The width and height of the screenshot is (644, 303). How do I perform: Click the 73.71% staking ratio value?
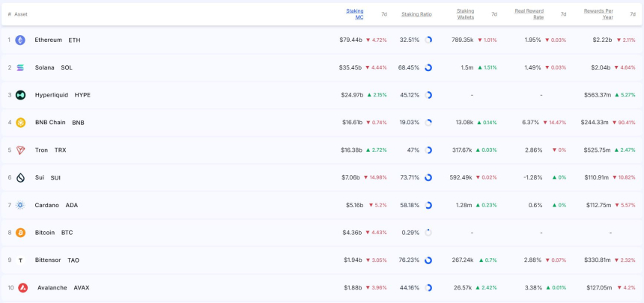[410, 178]
